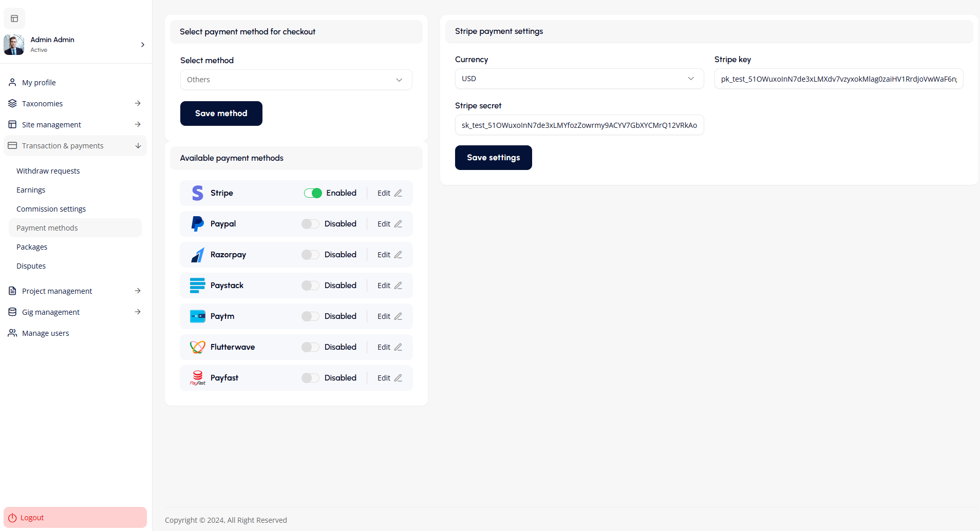Click the pencil edit icon for Payfast
The image size is (980, 531).
(398, 378)
